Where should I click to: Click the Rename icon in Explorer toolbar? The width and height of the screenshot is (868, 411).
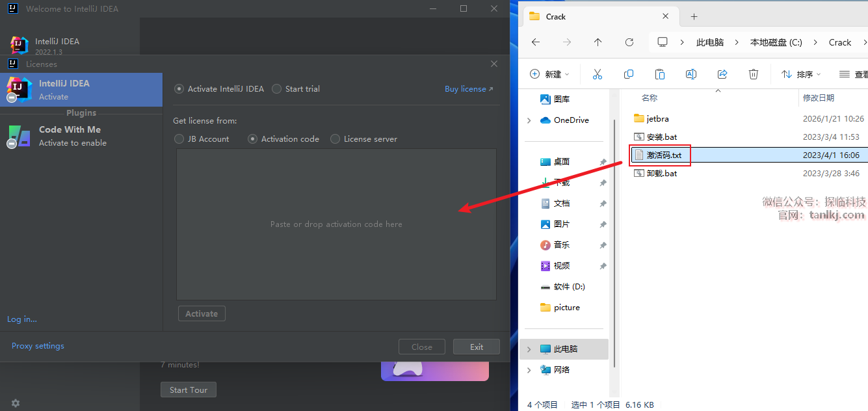(x=691, y=74)
